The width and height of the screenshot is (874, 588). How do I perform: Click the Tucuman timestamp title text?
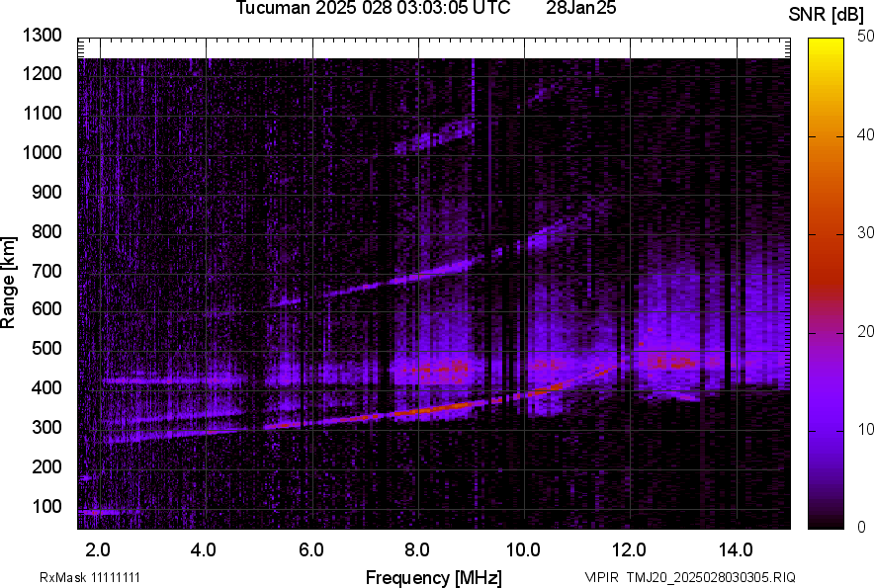coord(373,9)
